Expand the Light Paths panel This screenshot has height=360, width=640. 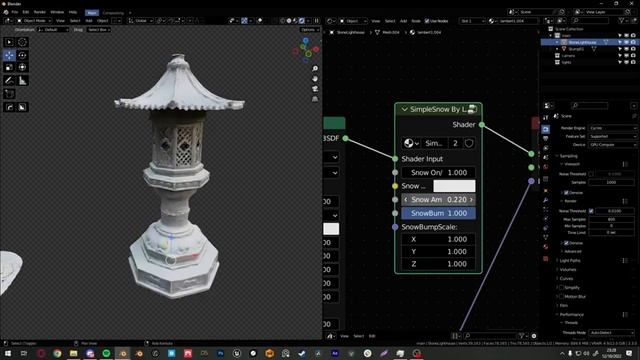click(x=570, y=260)
